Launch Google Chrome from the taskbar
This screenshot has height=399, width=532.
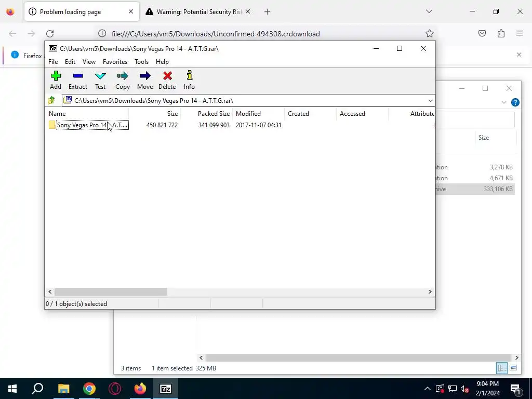(89, 389)
